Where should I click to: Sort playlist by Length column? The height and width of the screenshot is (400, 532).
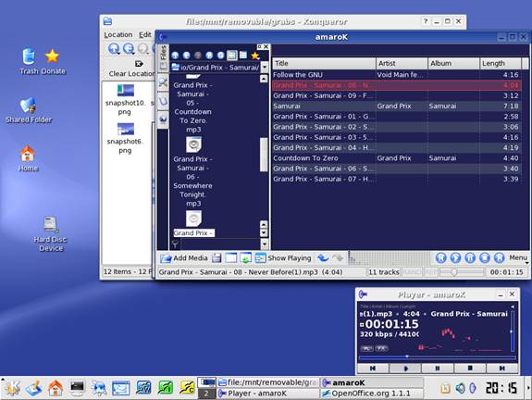(501, 64)
